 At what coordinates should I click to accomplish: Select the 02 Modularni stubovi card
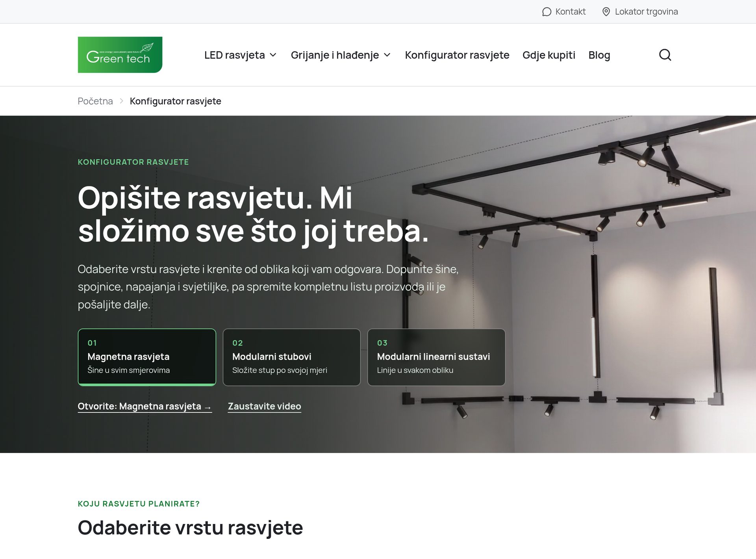pyautogui.click(x=292, y=357)
